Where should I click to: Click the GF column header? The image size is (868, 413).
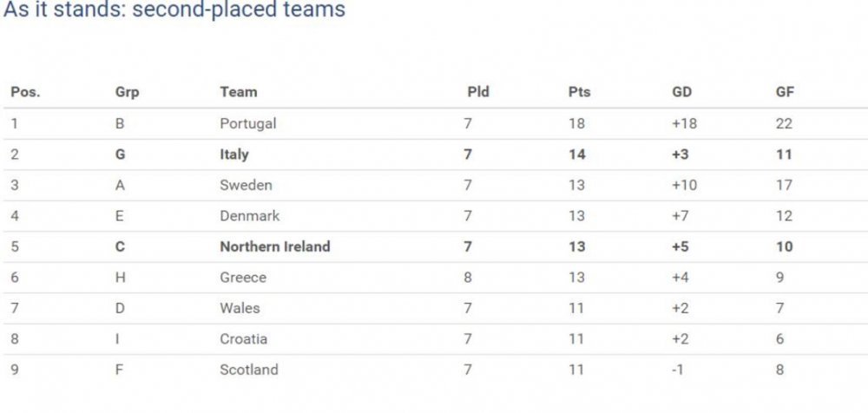coord(785,92)
